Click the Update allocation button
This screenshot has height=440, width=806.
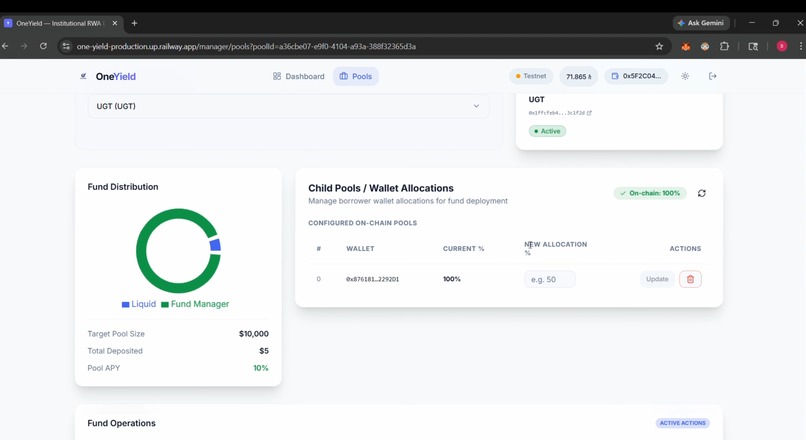(657, 279)
